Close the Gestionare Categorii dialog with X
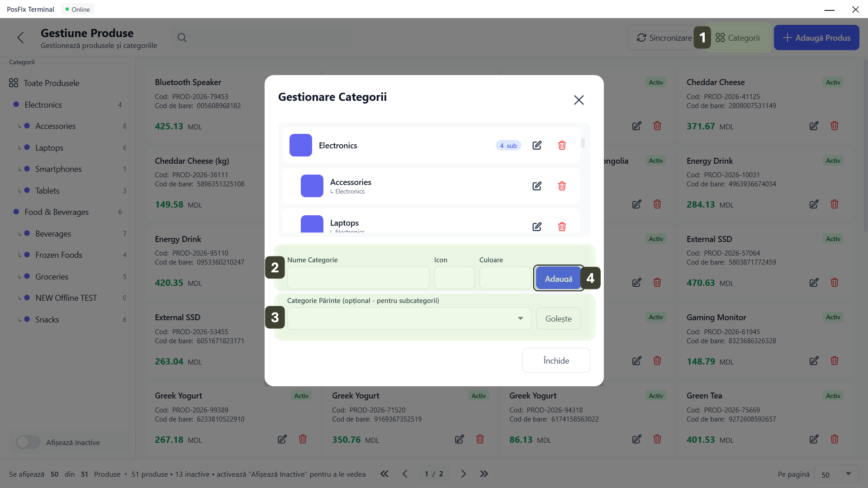 [x=579, y=100]
